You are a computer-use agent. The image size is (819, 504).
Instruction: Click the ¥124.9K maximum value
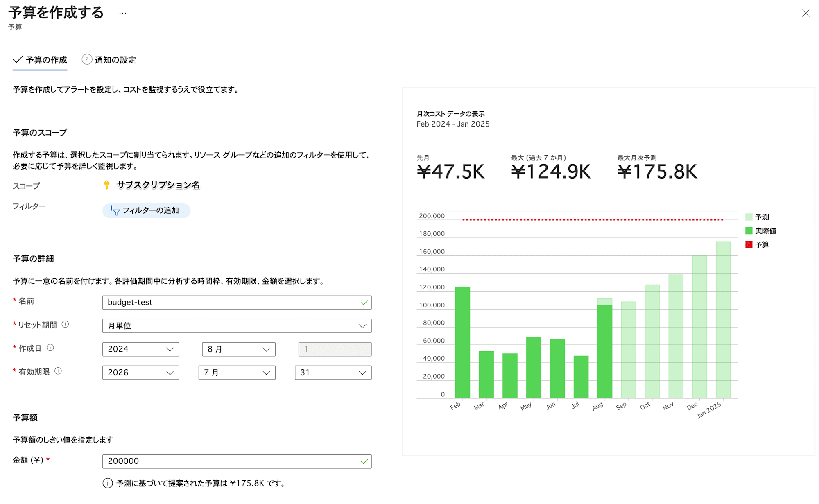(551, 172)
